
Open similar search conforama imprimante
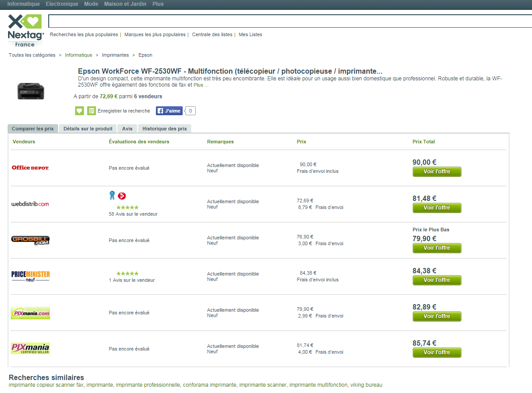point(209,385)
